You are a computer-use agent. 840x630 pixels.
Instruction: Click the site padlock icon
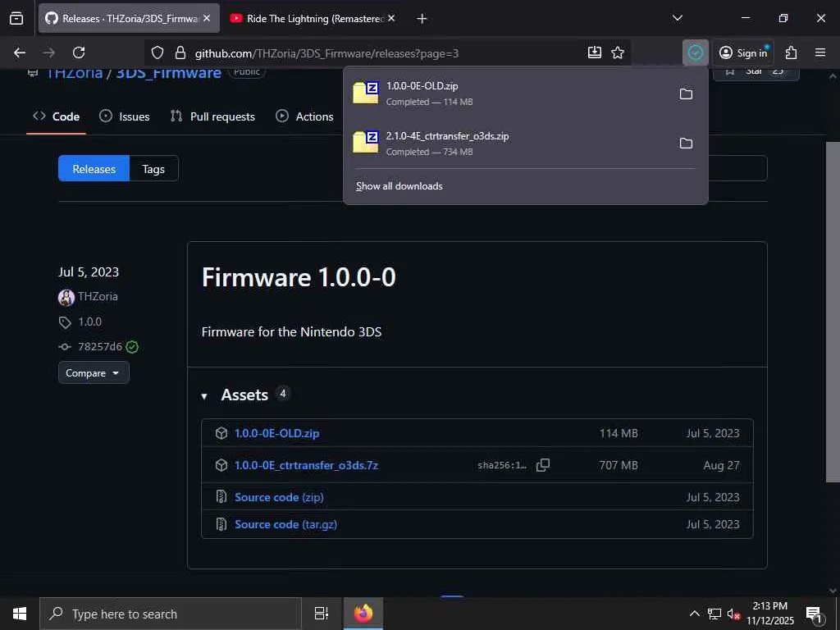tap(180, 52)
